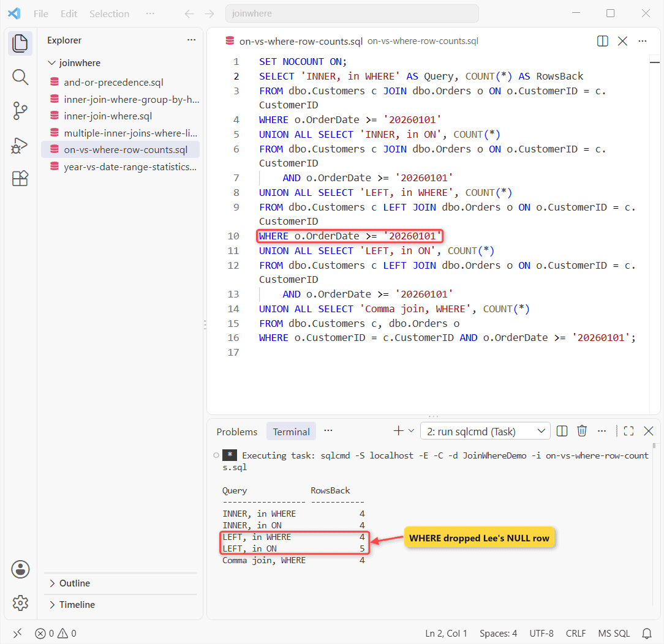Image resolution: width=664 pixels, height=644 pixels.
Task: Click line number 14 in the gutter
Action: point(233,309)
